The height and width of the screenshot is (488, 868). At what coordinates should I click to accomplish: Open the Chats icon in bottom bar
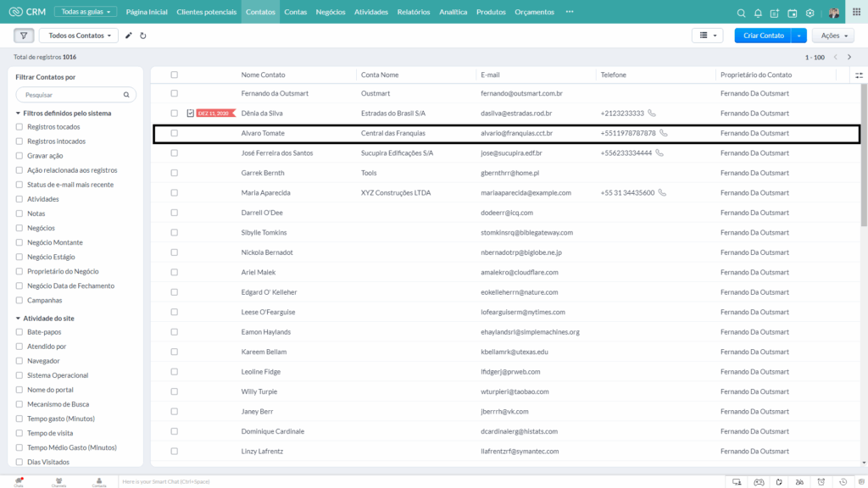click(x=19, y=482)
